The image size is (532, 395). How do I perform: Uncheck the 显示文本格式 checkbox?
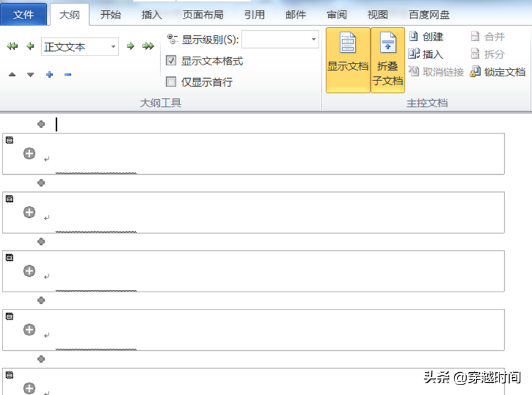pyautogui.click(x=171, y=60)
